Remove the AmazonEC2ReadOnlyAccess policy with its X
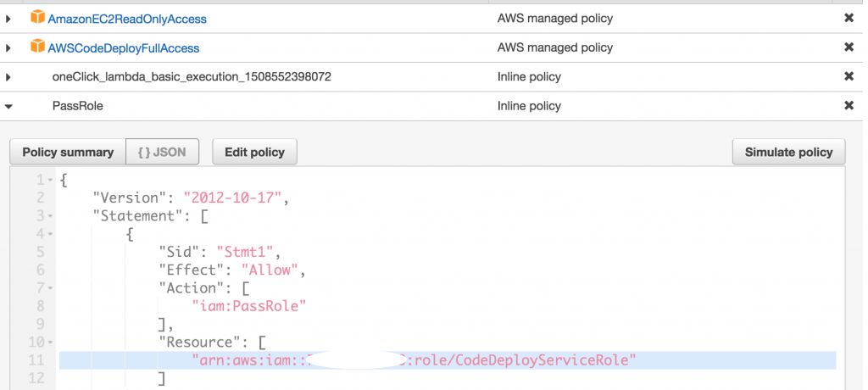868x390 pixels. (x=849, y=18)
